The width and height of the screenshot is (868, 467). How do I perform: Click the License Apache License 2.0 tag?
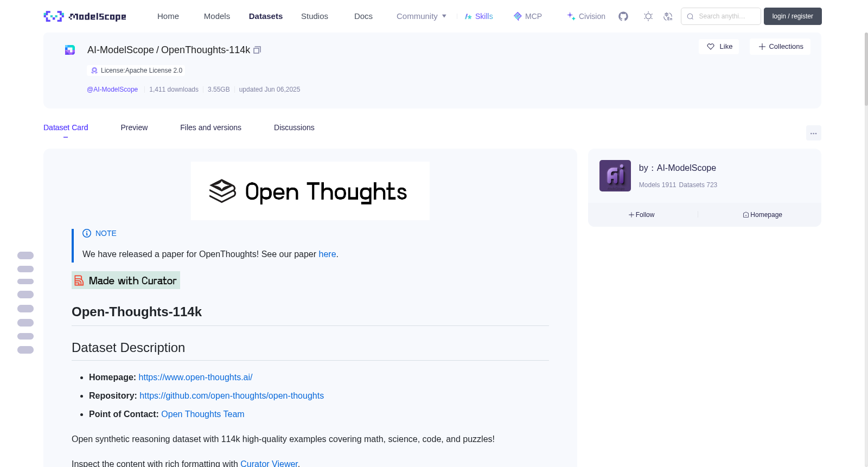(x=136, y=71)
